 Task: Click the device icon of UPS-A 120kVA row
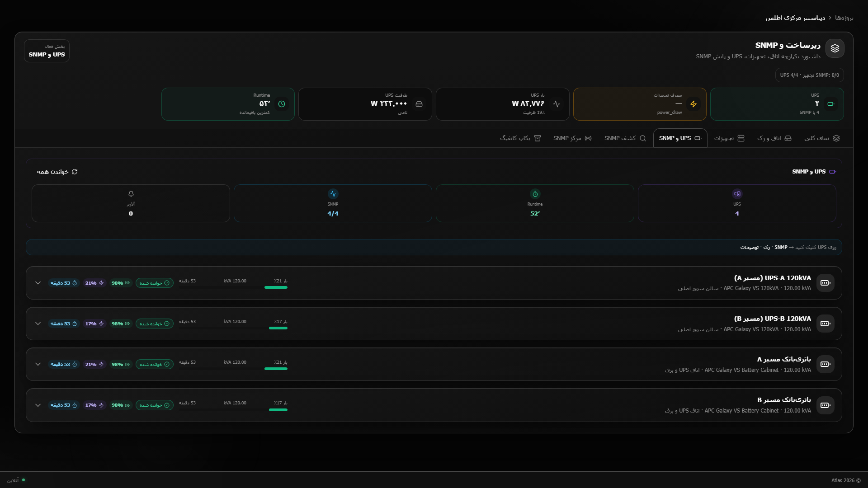(826, 283)
